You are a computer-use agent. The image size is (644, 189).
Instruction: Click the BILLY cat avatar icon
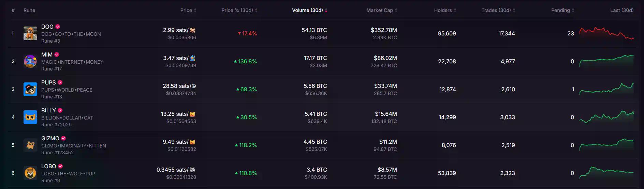(x=30, y=117)
